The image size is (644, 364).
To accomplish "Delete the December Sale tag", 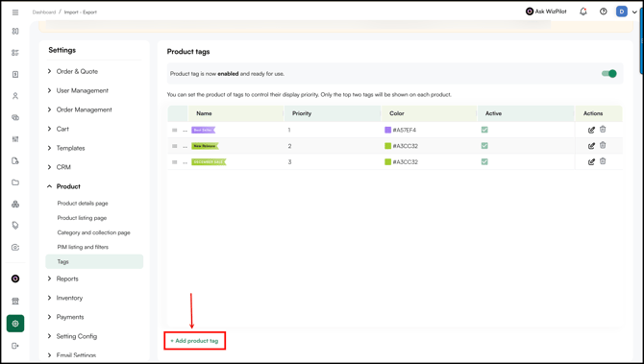I will (603, 161).
